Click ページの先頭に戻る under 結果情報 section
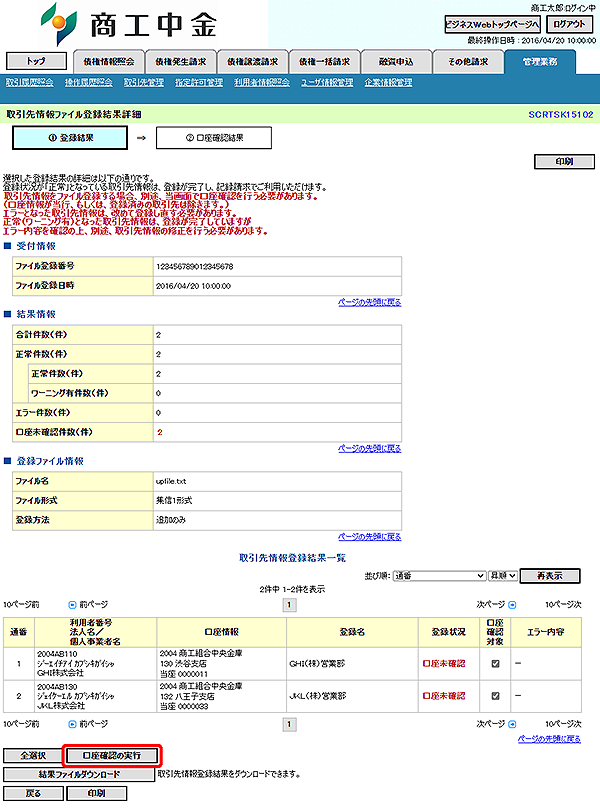This screenshot has width=600, height=809. coord(370,448)
